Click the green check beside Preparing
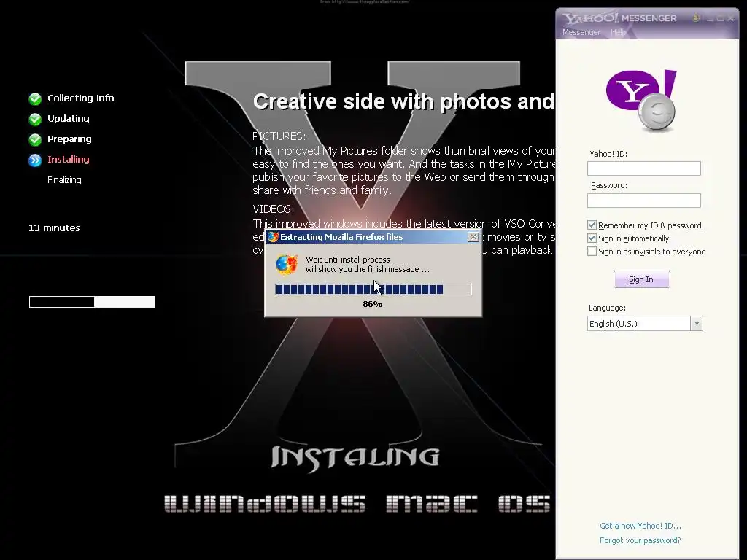This screenshot has width=747, height=560. (x=35, y=139)
